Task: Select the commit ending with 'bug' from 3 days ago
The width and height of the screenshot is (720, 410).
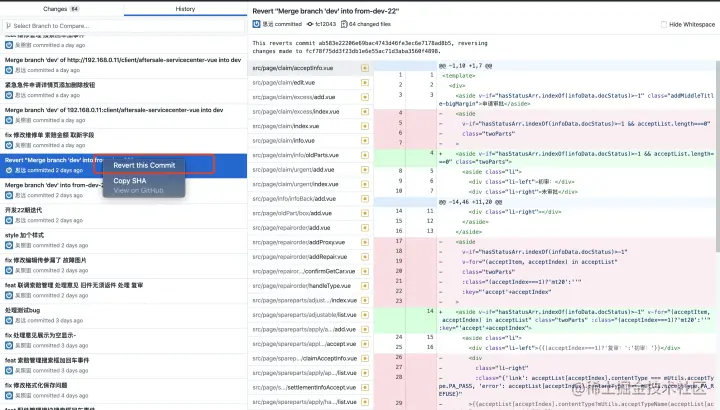Action: coord(123,315)
